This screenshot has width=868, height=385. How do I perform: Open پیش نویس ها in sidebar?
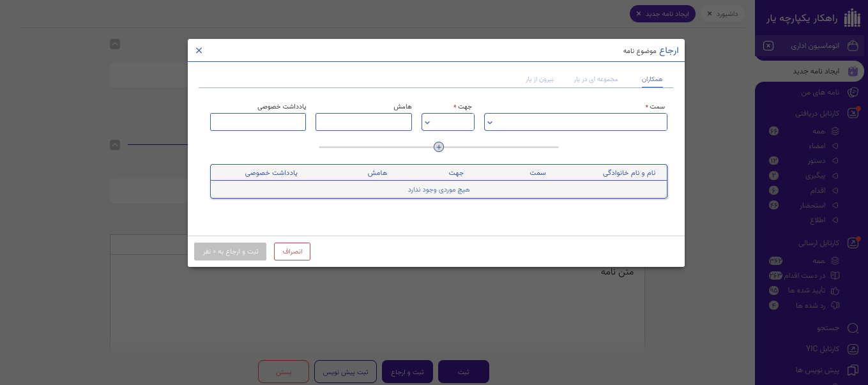pos(818,370)
